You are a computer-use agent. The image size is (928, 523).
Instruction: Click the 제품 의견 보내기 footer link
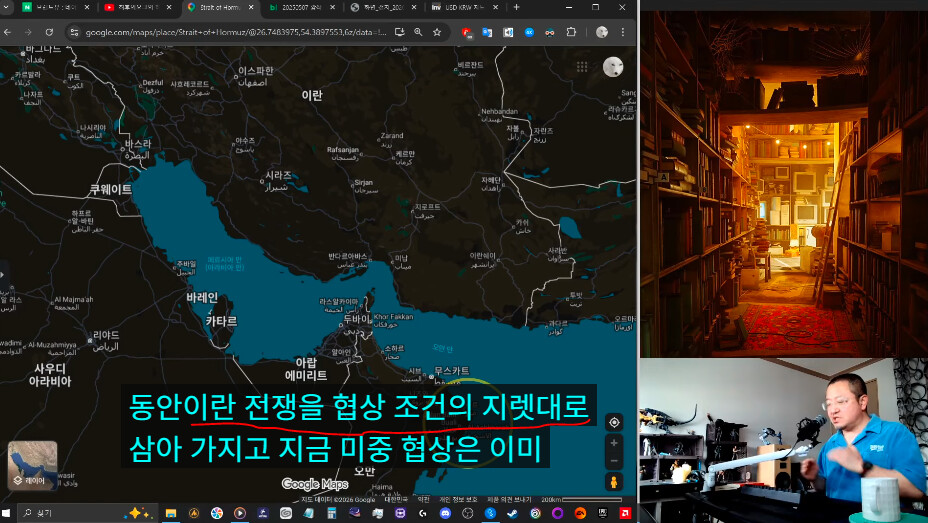(509, 500)
